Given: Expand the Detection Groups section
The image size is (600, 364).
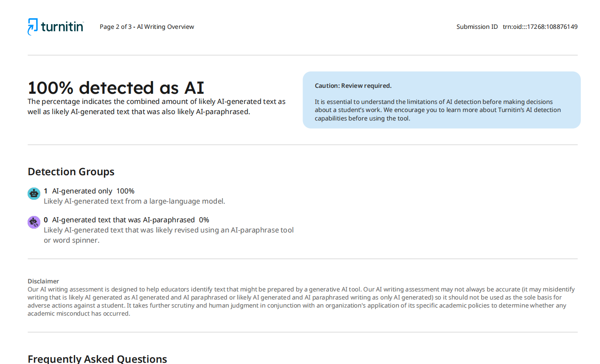Looking at the screenshot, I should (x=71, y=171).
